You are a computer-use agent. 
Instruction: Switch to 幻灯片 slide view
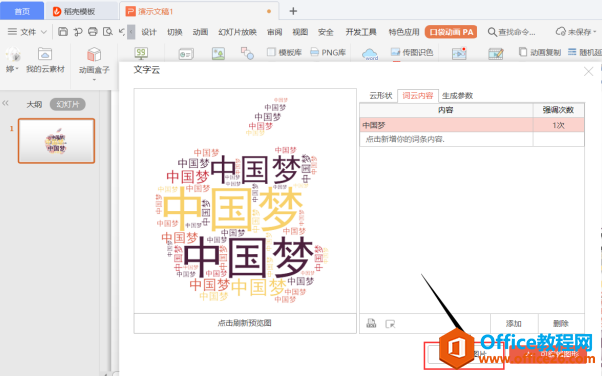[68, 104]
